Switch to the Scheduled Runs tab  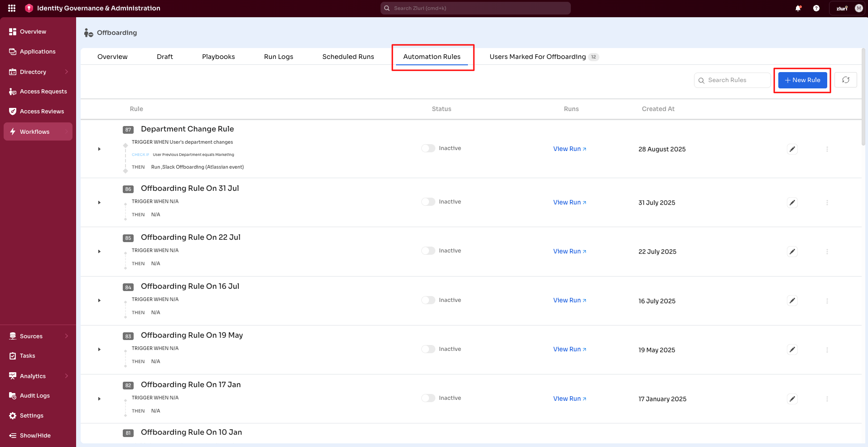tap(348, 56)
